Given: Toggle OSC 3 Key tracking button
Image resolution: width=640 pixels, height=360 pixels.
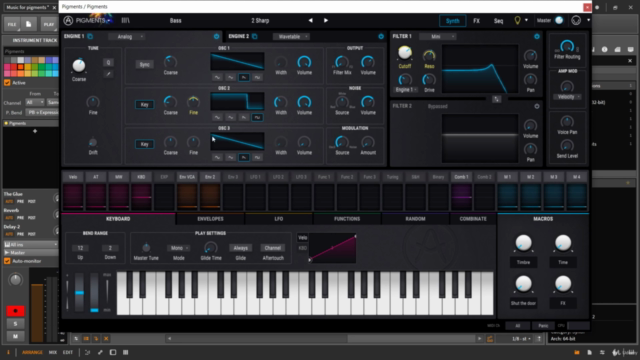Looking at the screenshot, I should pos(144,144).
